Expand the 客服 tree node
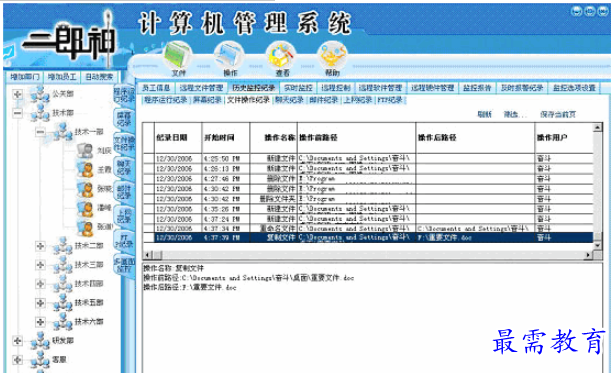The image size is (614, 373). pos(17,359)
